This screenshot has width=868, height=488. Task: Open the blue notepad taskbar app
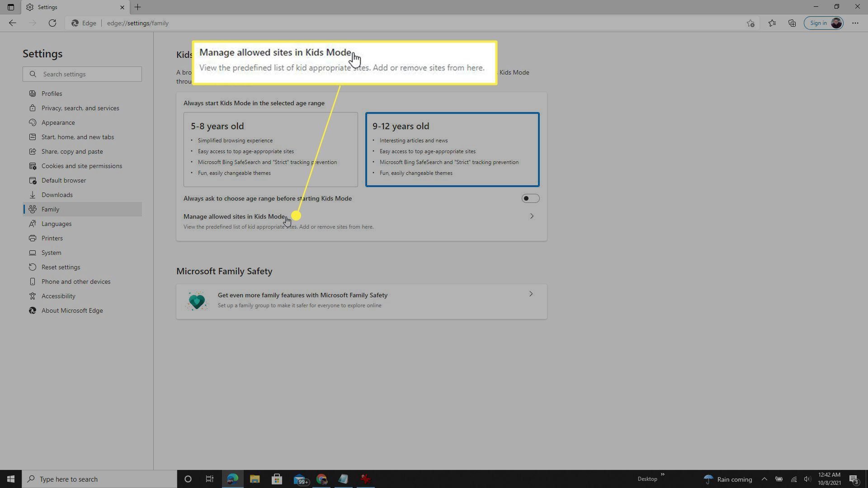point(344,479)
